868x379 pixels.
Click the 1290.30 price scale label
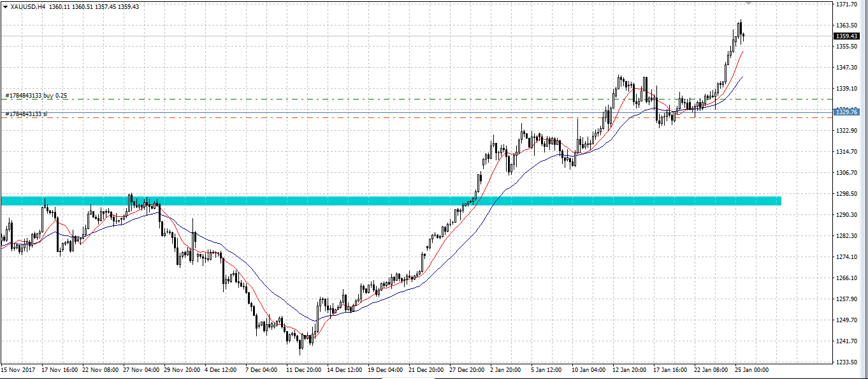pyautogui.click(x=846, y=215)
